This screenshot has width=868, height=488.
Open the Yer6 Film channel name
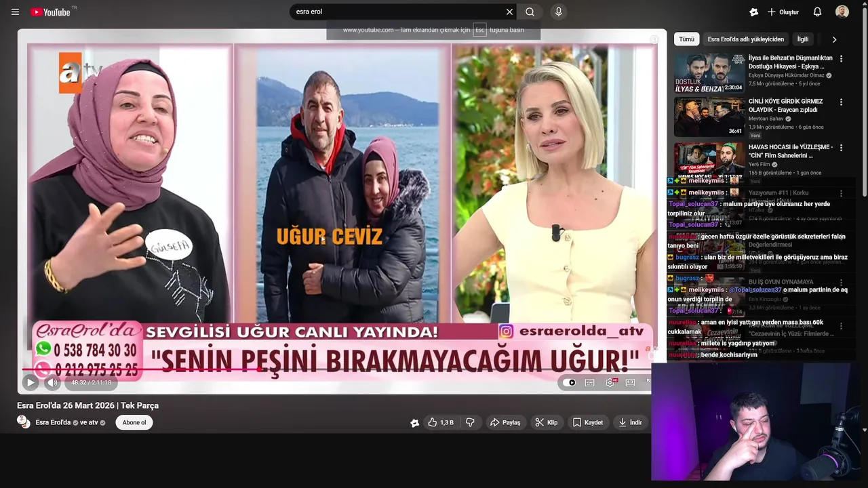759,165
